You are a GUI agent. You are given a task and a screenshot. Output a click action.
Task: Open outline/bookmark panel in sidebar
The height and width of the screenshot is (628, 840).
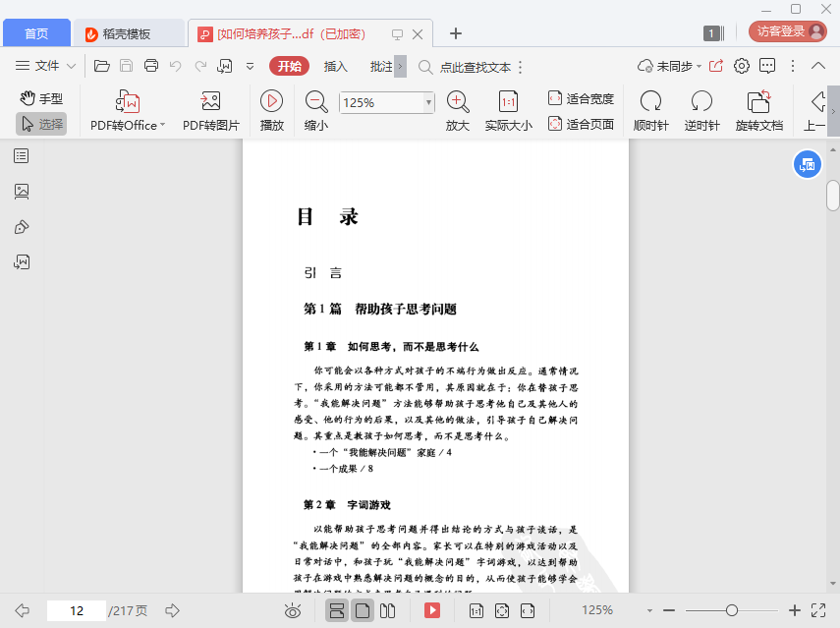click(22, 156)
